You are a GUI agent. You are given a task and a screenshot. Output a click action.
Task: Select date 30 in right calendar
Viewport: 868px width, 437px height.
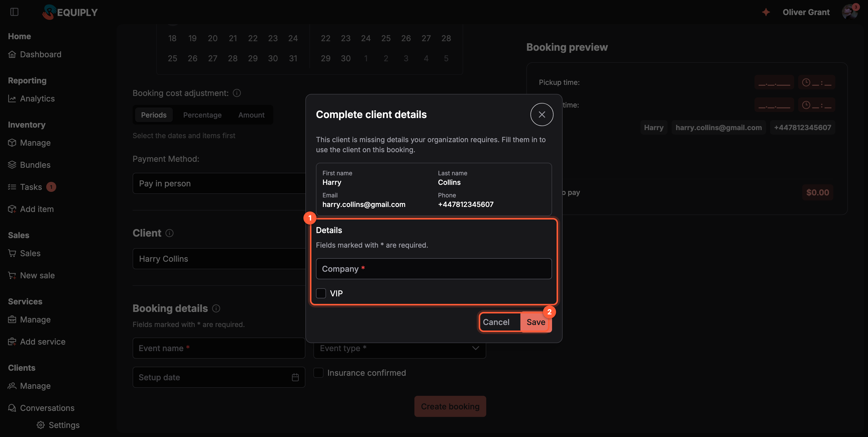point(346,58)
